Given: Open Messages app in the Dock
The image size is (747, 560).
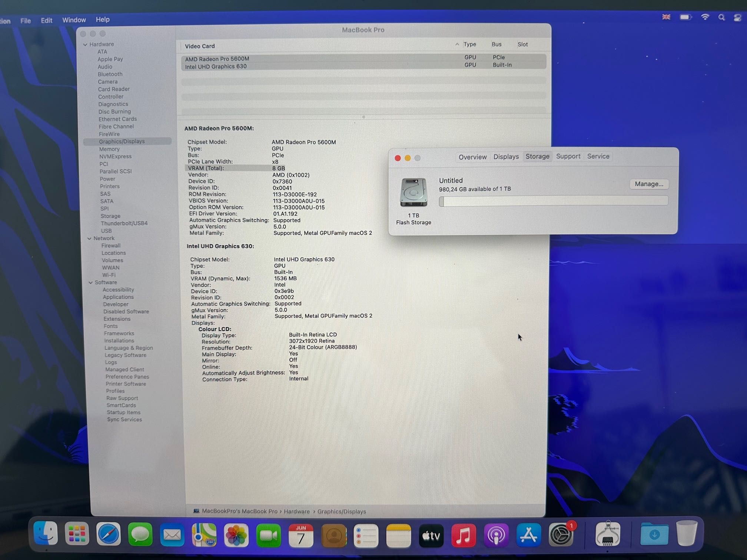Looking at the screenshot, I should [x=140, y=534].
